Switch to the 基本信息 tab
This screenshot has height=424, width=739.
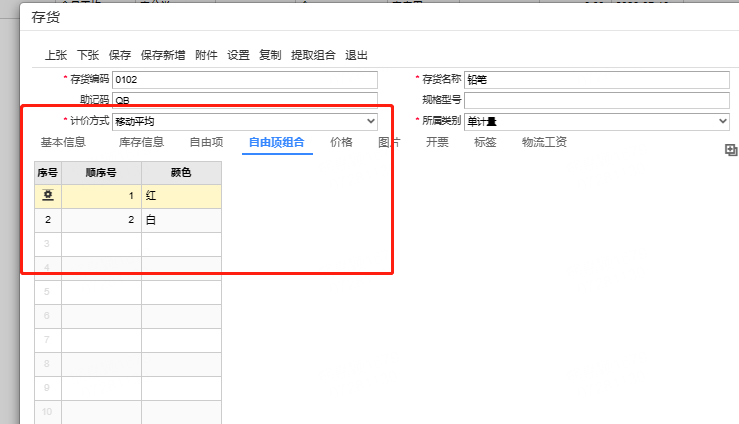click(63, 142)
